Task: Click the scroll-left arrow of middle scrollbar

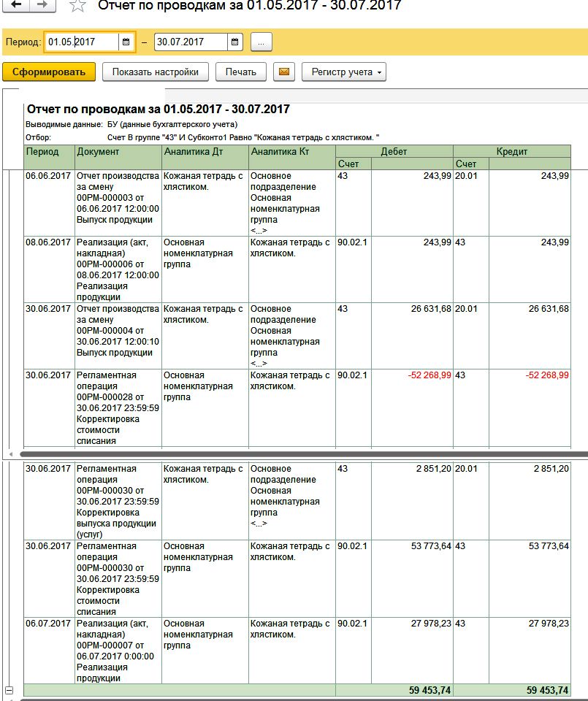Action: point(9,454)
